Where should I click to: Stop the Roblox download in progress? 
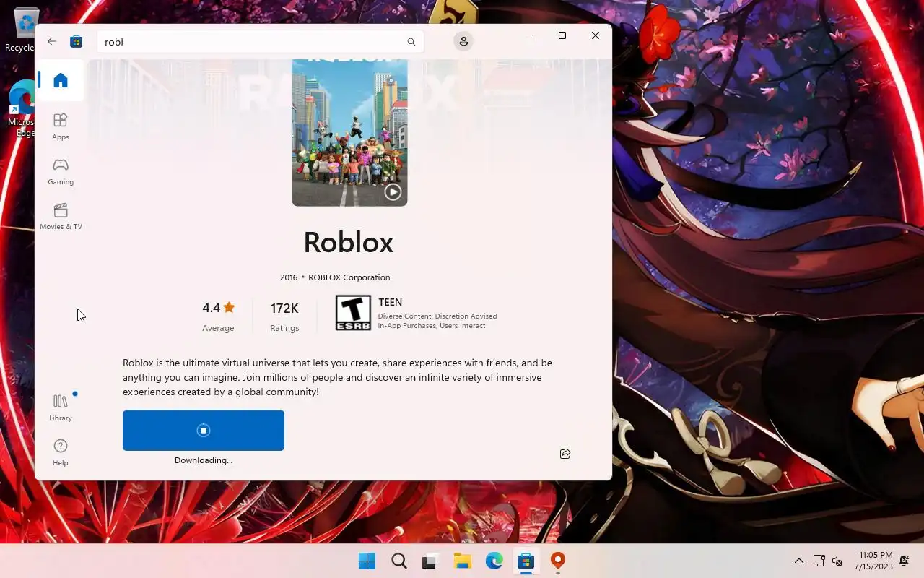pos(204,431)
